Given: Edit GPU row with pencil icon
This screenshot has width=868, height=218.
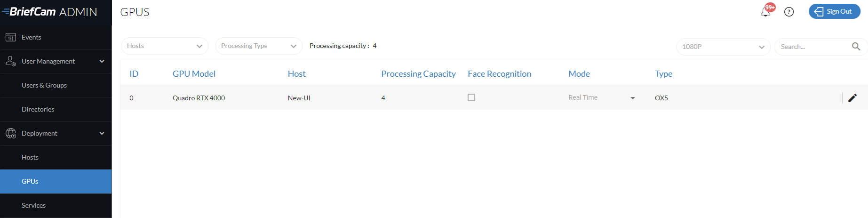Looking at the screenshot, I should point(852,98).
